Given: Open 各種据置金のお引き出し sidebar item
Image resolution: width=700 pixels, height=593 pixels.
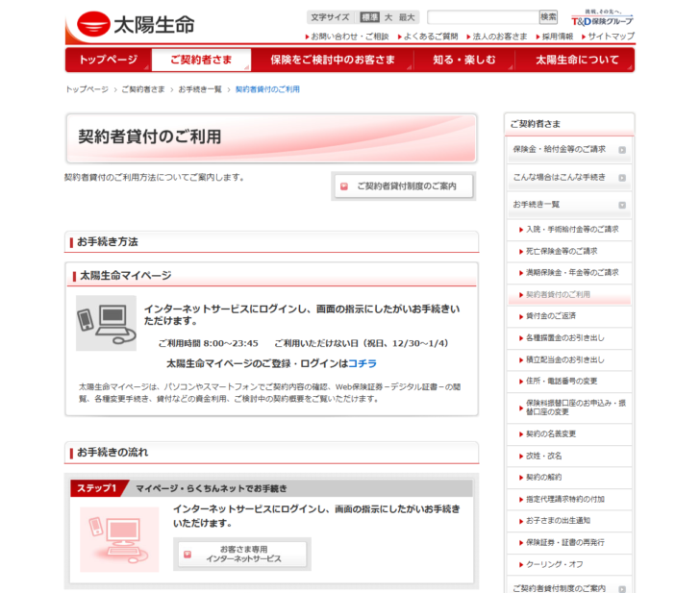Looking at the screenshot, I should (x=569, y=337).
